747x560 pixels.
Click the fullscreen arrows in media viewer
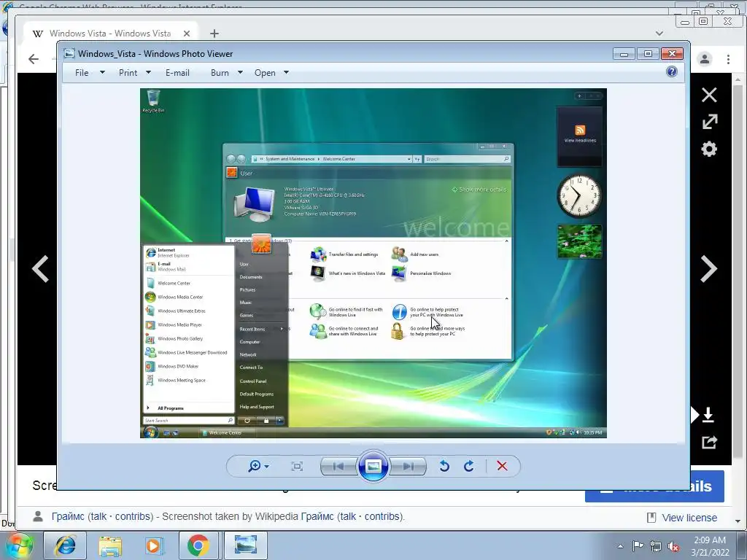tap(710, 122)
